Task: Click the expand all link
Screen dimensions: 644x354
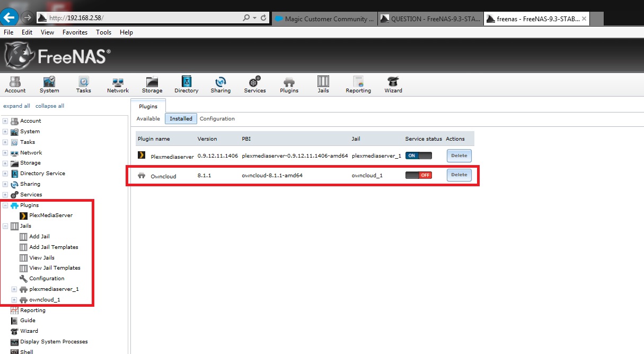Action: point(16,106)
